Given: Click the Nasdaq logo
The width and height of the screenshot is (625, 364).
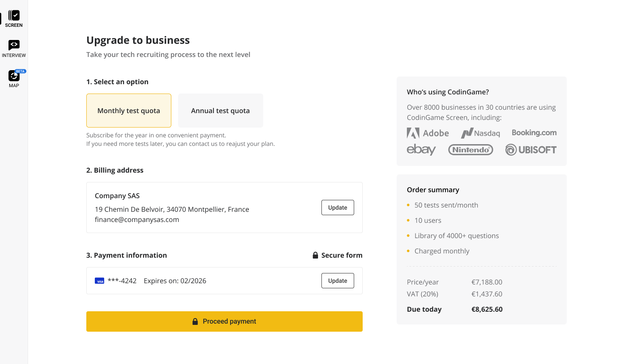Looking at the screenshot, I should [x=480, y=133].
